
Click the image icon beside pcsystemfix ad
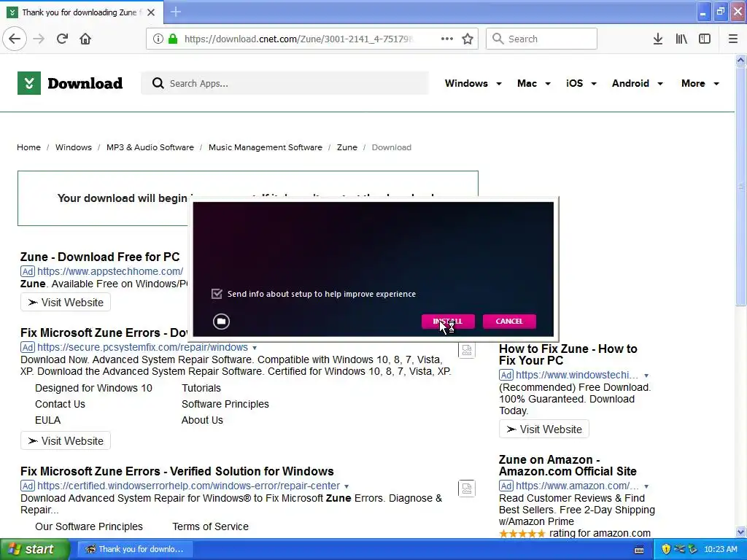pos(467,350)
